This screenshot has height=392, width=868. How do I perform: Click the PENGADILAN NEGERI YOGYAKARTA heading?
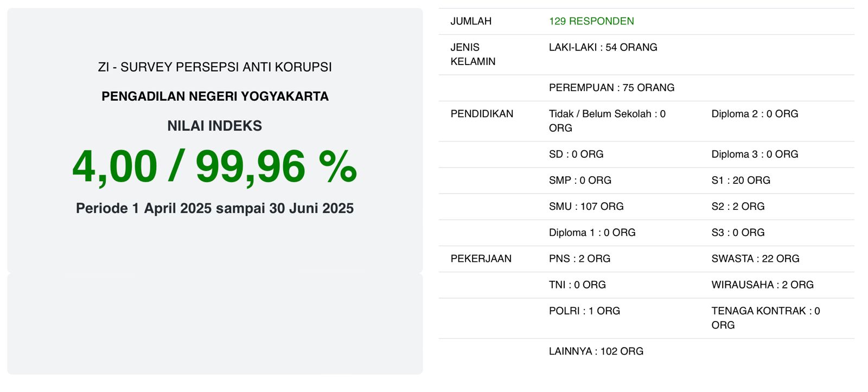215,97
